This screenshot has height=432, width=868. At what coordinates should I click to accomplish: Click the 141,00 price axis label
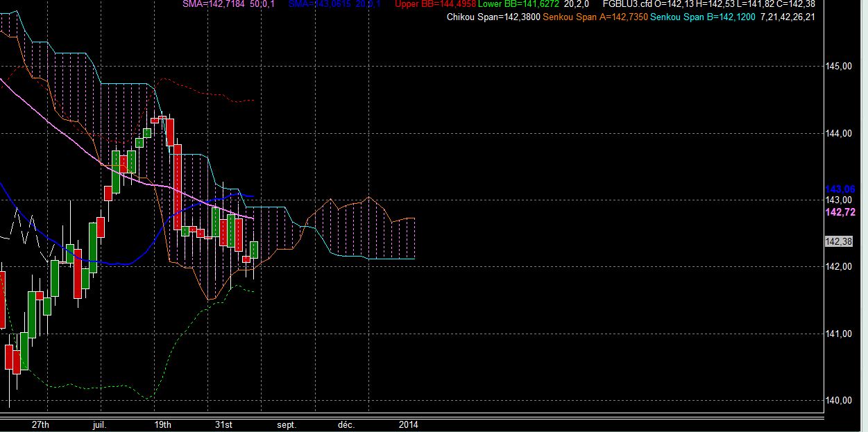click(839, 334)
